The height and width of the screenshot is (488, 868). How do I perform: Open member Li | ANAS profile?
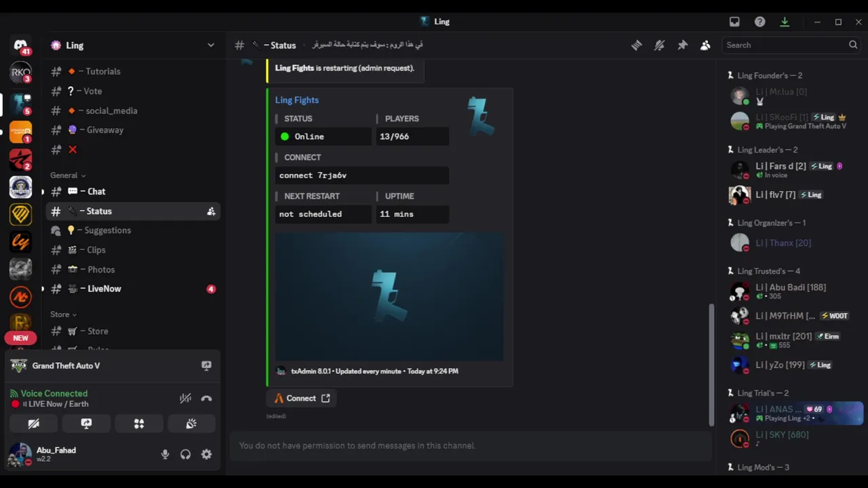click(794, 413)
